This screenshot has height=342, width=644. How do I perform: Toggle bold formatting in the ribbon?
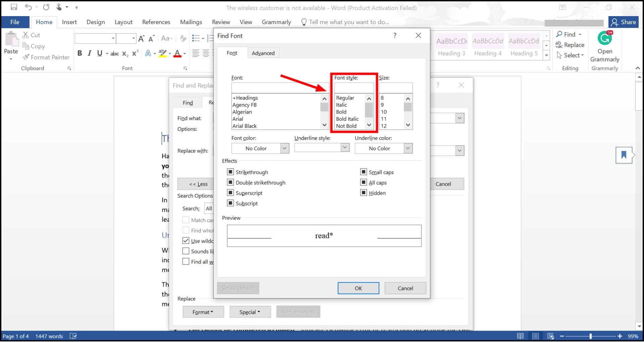pyautogui.click(x=80, y=53)
